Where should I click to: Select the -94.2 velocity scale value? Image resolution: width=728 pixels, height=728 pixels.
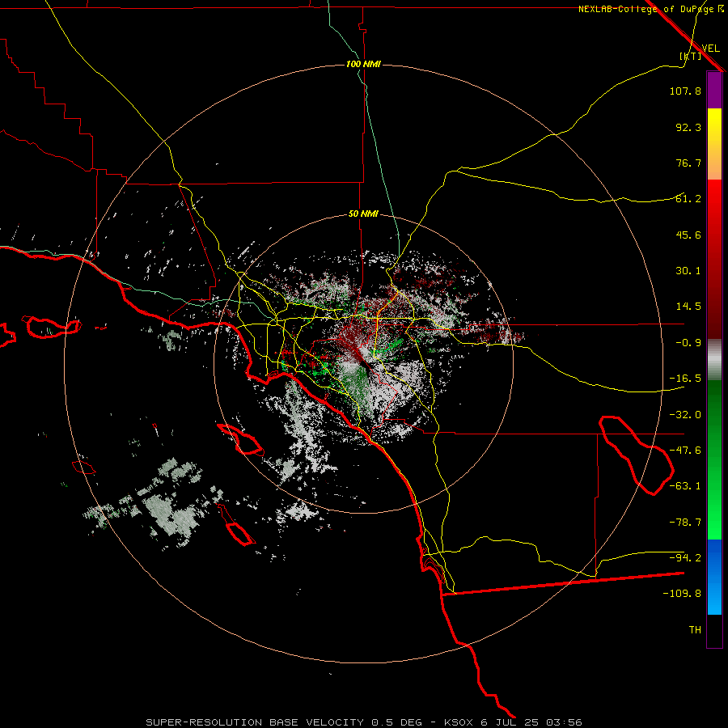pyautogui.click(x=685, y=557)
